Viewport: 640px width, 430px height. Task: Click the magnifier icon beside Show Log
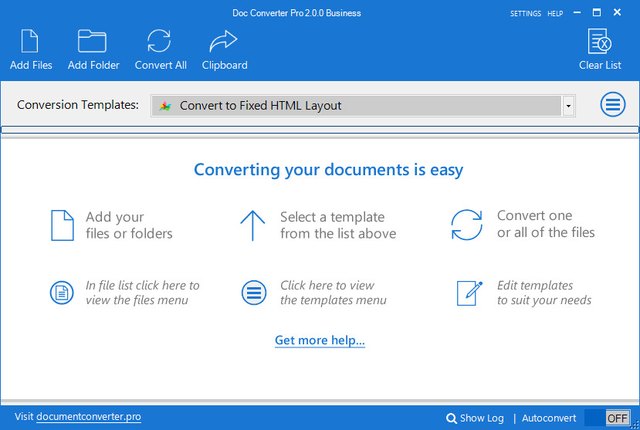(452, 417)
